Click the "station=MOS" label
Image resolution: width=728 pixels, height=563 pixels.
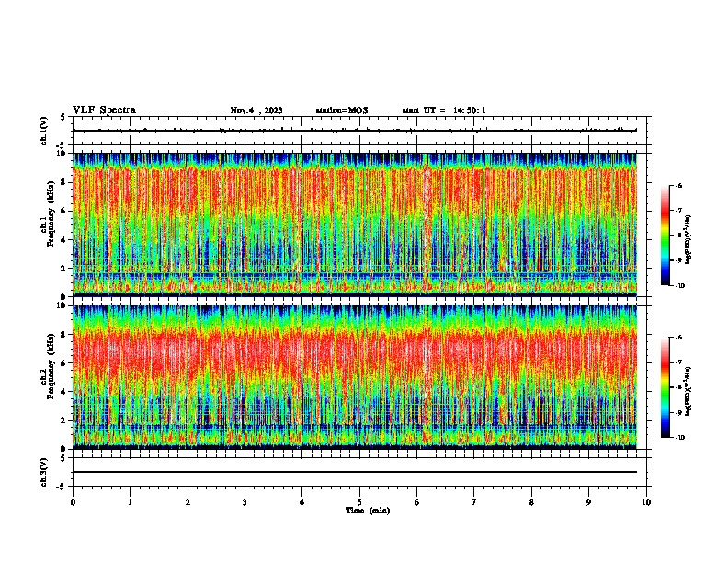(342, 110)
